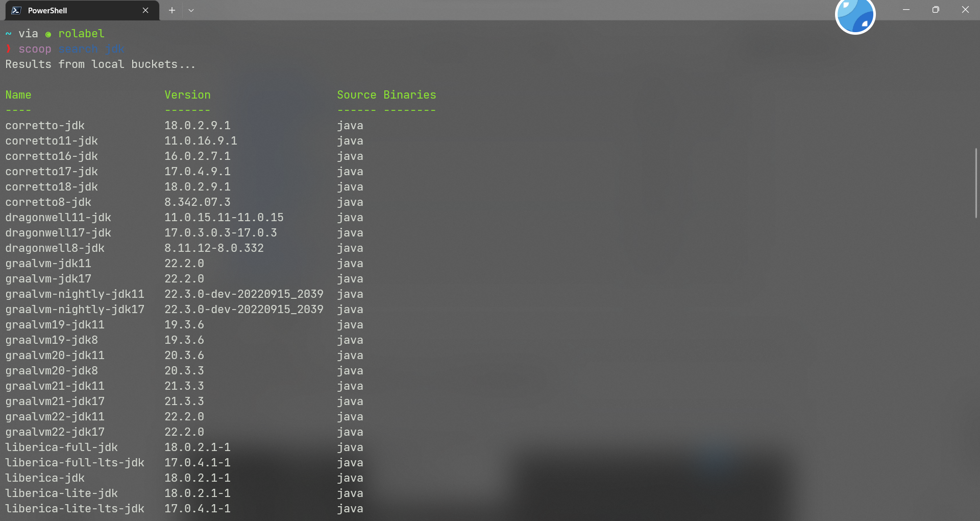Open the new tab profile dropdown chevron
The image size is (980, 521).
click(x=191, y=10)
